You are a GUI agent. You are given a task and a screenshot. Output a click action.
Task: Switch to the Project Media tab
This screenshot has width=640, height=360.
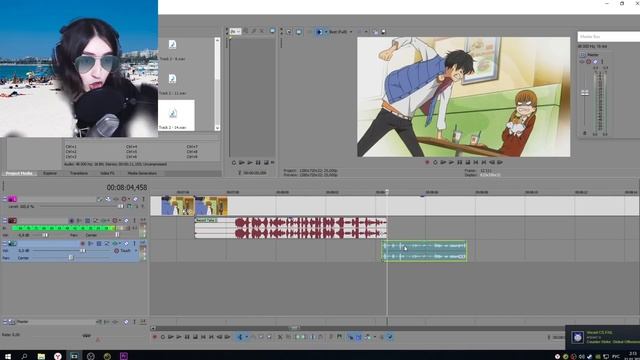coord(19,173)
